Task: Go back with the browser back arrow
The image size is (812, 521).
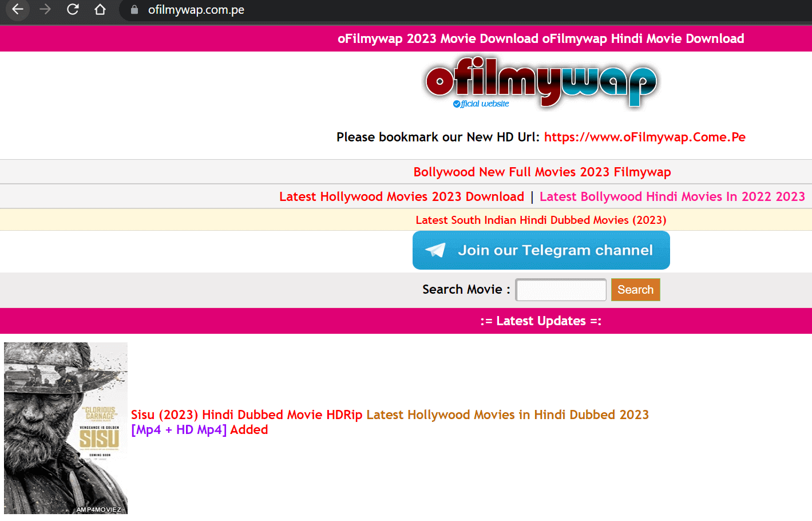Action: 18,10
